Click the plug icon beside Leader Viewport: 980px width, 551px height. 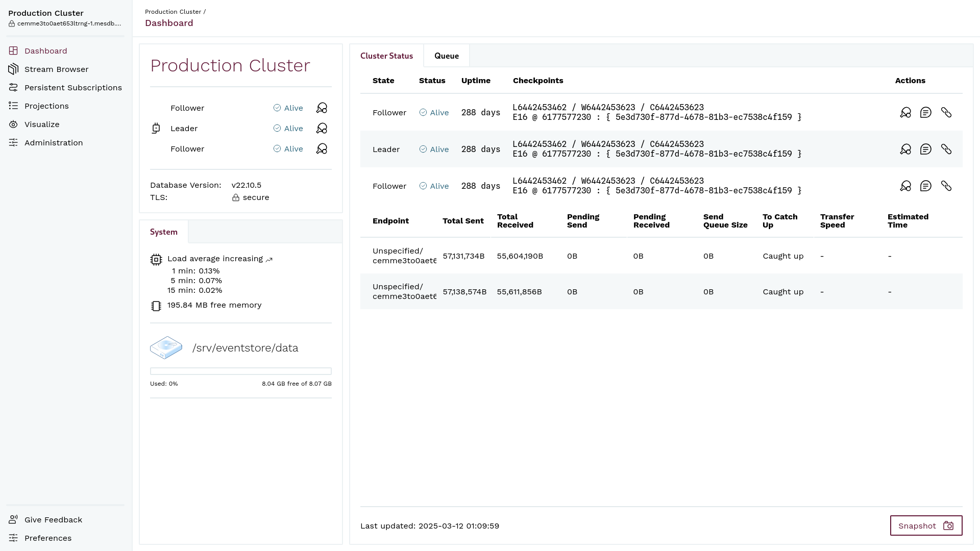tap(156, 128)
